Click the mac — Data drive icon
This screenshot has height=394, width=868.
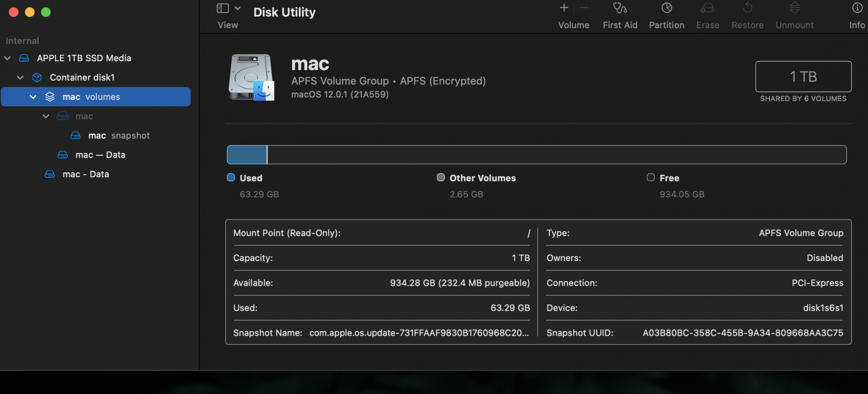pyautogui.click(x=62, y=155)
